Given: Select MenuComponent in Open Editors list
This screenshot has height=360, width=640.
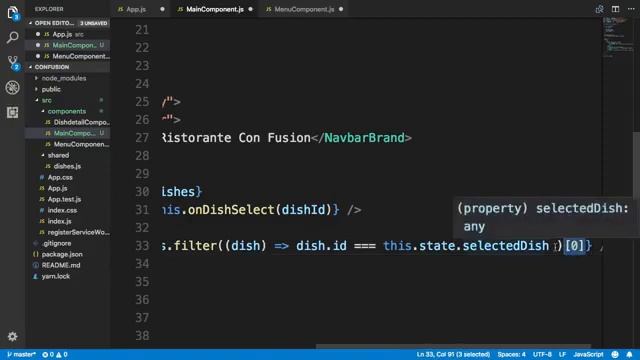Looking at the screenshot, I should [67, 56].
